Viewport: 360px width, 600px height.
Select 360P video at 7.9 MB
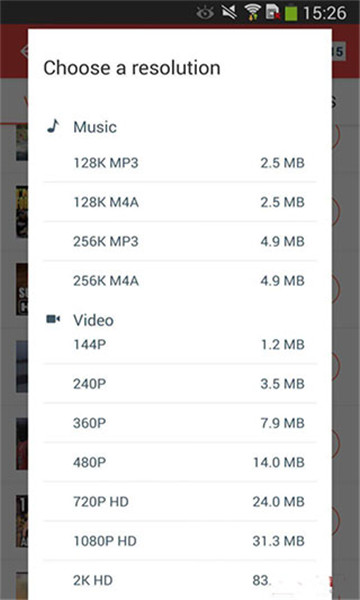click(180, 423)
